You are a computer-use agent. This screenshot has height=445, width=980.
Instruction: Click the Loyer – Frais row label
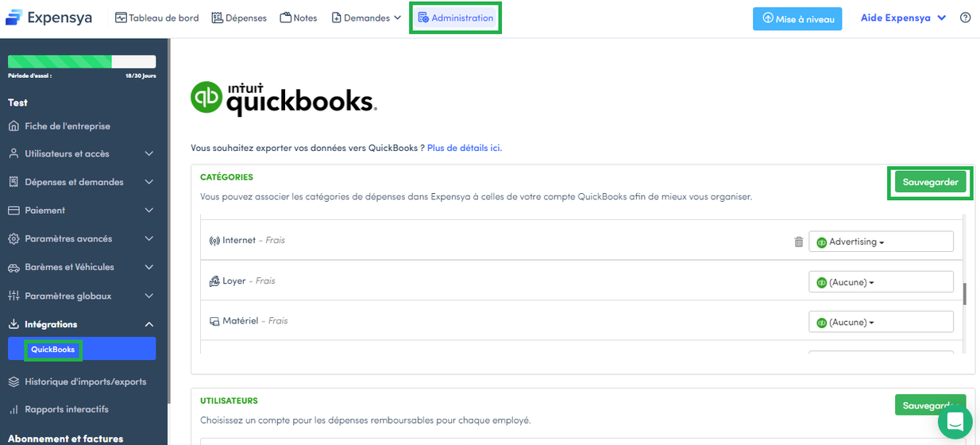pyautogui.click(x=249, y=281)
